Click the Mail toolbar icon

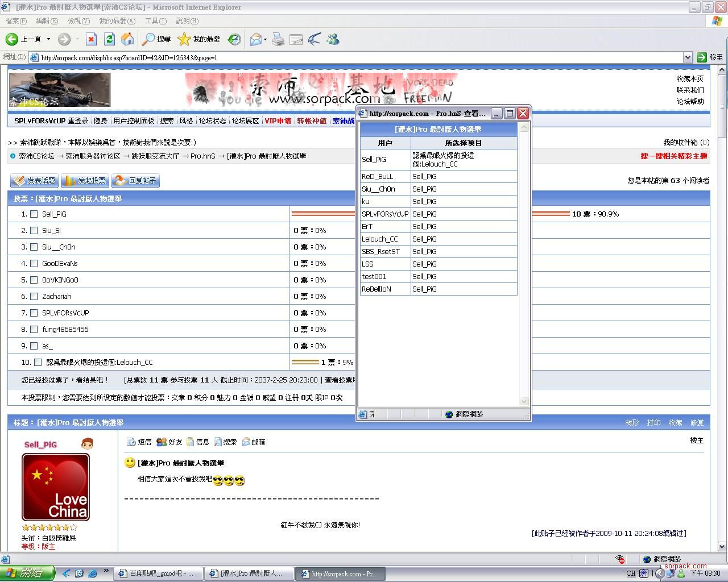(x=255, y=39)
